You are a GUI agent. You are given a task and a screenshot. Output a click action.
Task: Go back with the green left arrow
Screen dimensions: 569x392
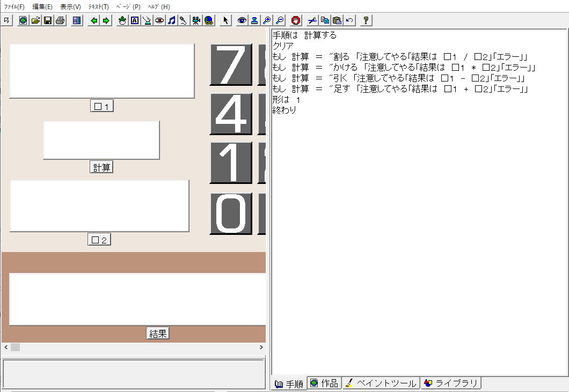click(x=94, y=20)
